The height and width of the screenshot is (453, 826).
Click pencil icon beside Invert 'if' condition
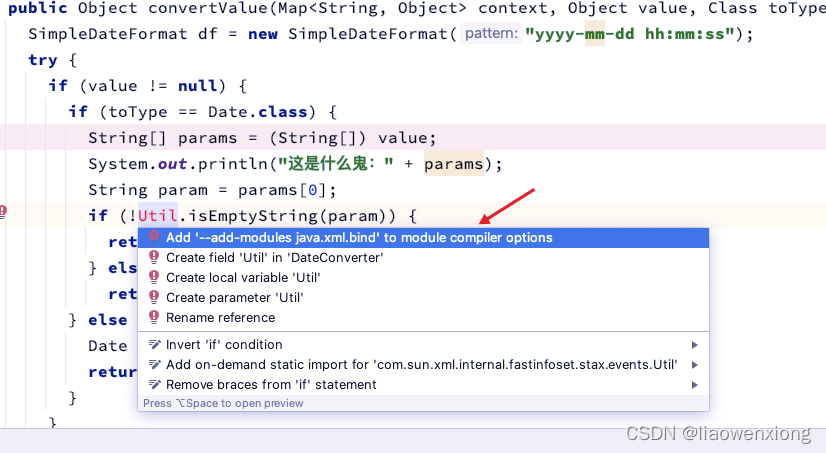point(154,344)
